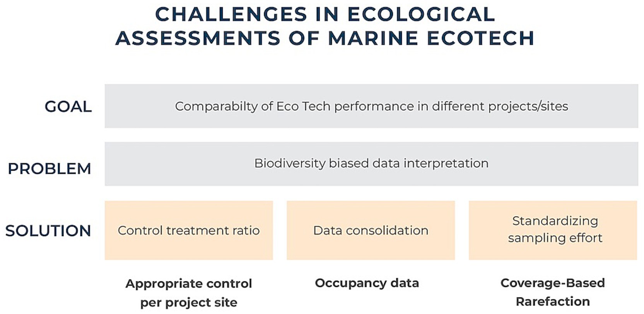Click the word ASSESSMENTS in the title
The width and height of the screenshot is (644, 314).
pyautogui.click(x=198, y=38)
